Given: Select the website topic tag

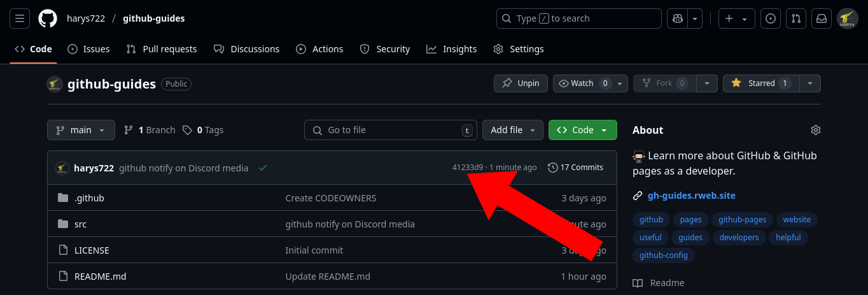Looking at the screenshot, I should (797, 220).
